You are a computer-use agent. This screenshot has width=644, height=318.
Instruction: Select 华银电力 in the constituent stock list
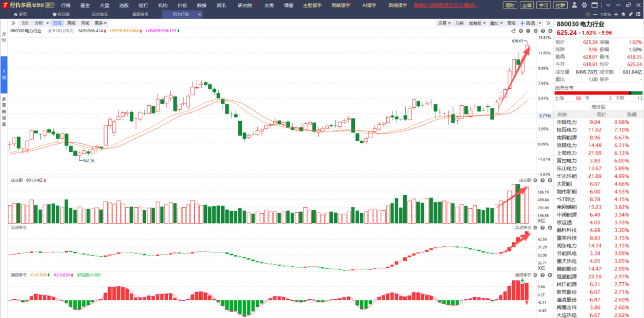point(567,122)
